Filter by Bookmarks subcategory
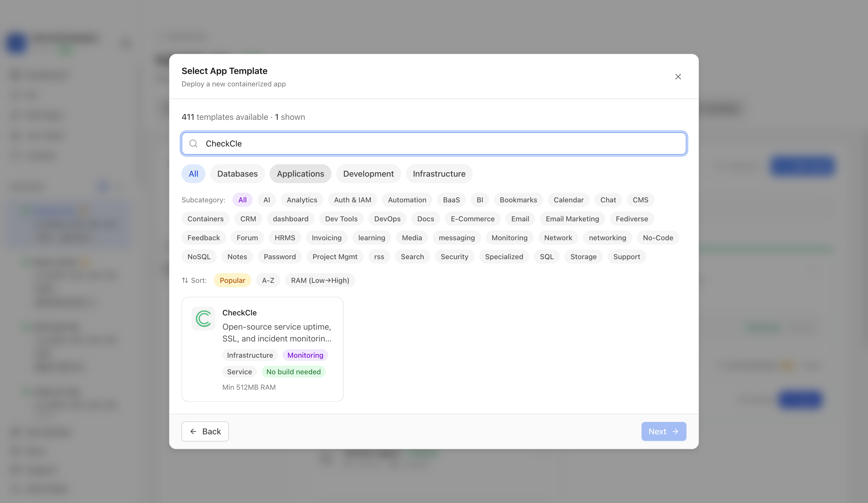The image size is (868, 503). pyautogui.click(x=518, y=200)
